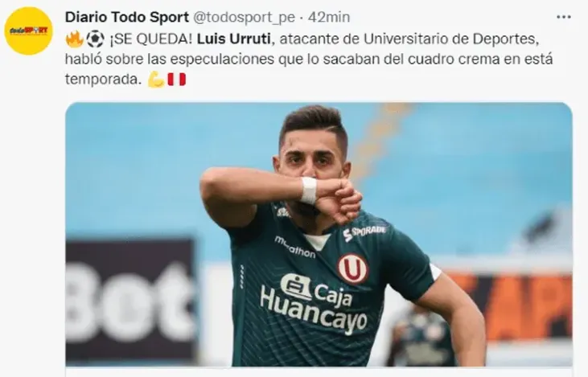Click the flexed bicep emoji
The image size is (588, 377).
pyautogui.click(x=156, y=80)
